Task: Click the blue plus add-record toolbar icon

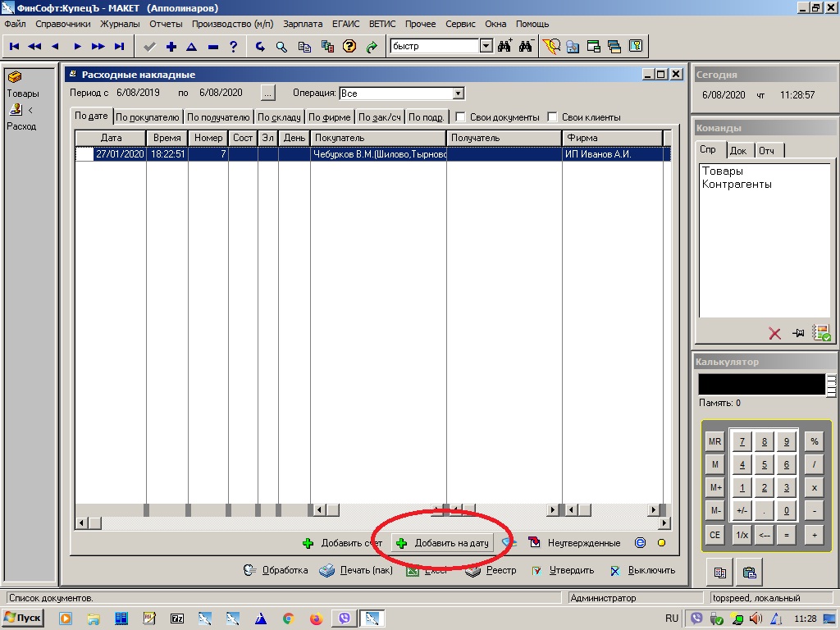Action: point(171,47)
